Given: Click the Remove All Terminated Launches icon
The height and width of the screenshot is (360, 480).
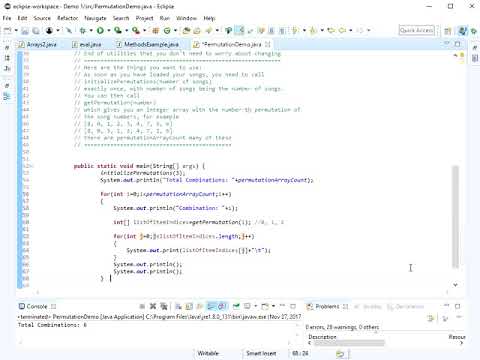Looking at the screenshot, I should pyautogui.click(x=164, y=306).
